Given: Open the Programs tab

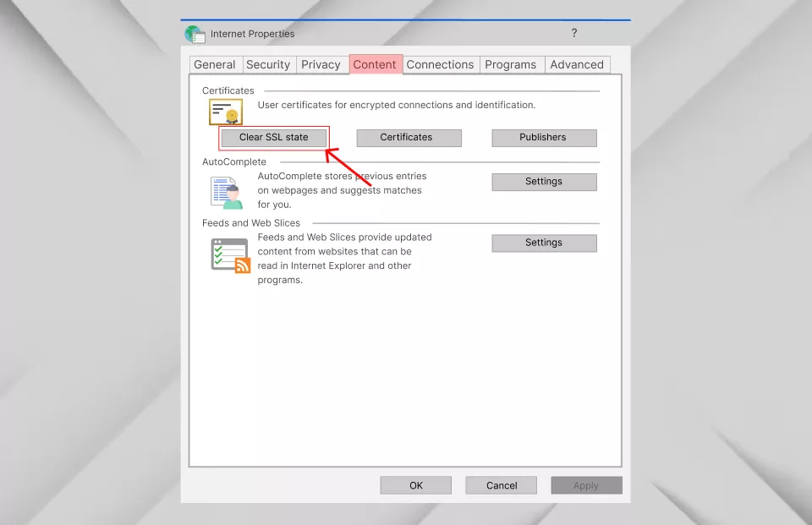Looking at the screenshot, I should click(511, 64).
